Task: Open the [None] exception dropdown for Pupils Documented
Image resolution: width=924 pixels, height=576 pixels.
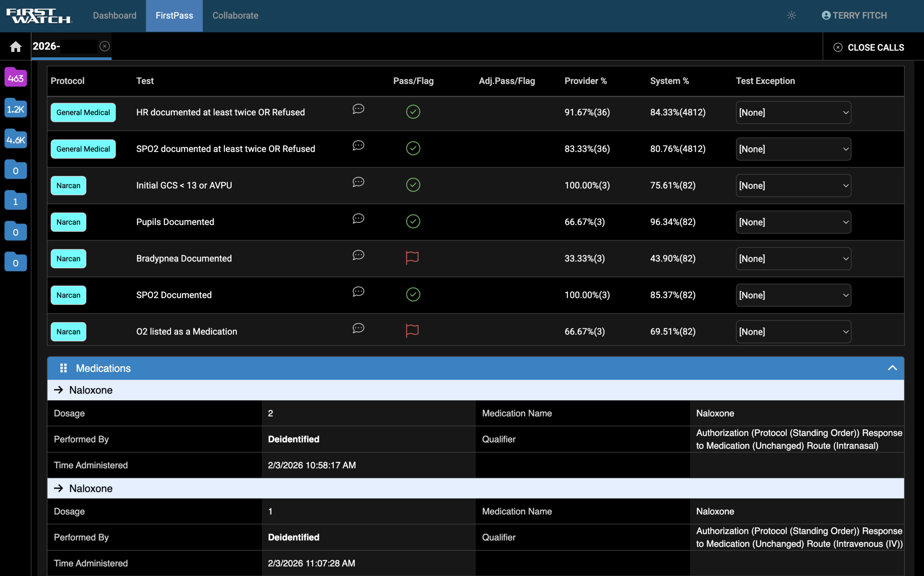Action: coord(793,222)
